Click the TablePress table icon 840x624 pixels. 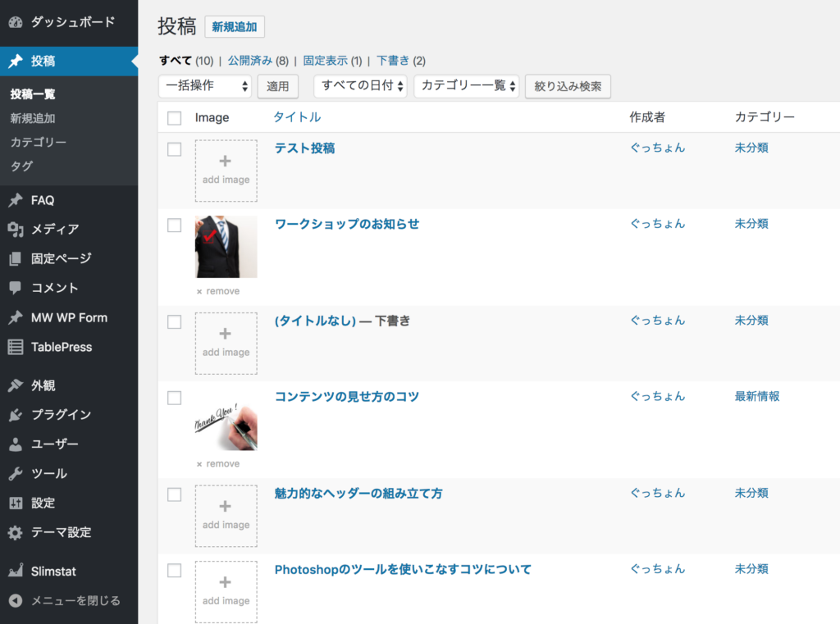click(16, 347)
